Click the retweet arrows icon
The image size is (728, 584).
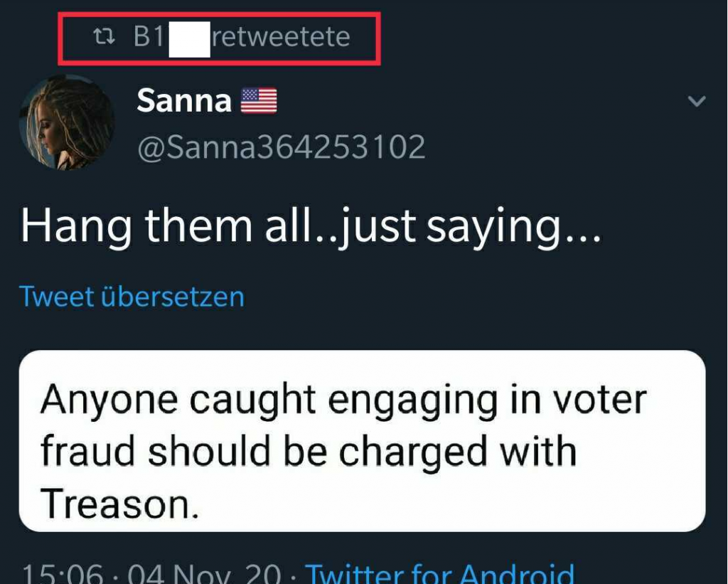[106, 37]
